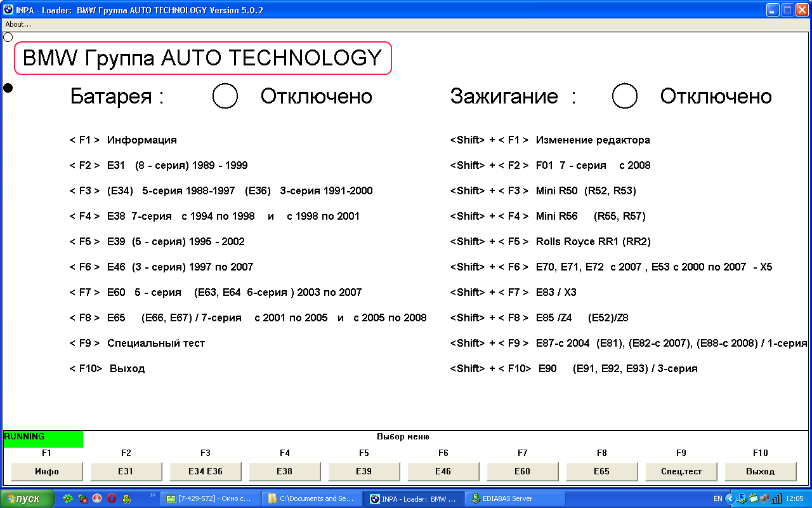Click the overlapping colored squares Quick Launch icon
The height and width of the screenshot is (508, 812).
coord(82,498)
